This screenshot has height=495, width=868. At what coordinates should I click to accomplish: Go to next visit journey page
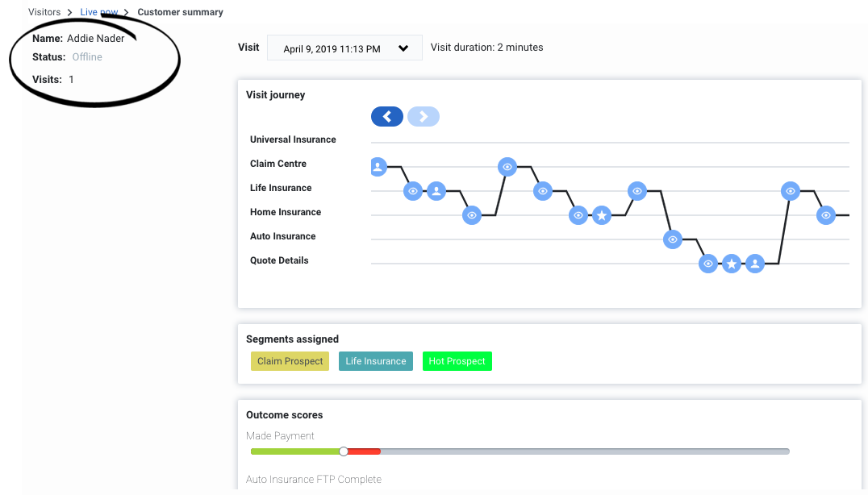click(424, 117)
